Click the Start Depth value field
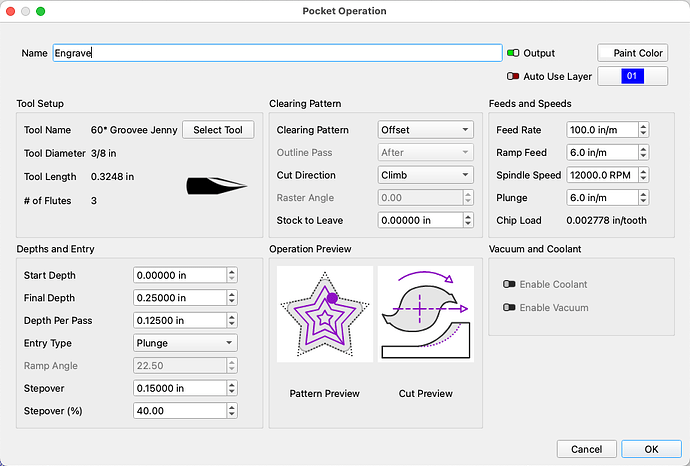This screenshot has width=690, height=466. pyautogui.click(x=180, y=275)
